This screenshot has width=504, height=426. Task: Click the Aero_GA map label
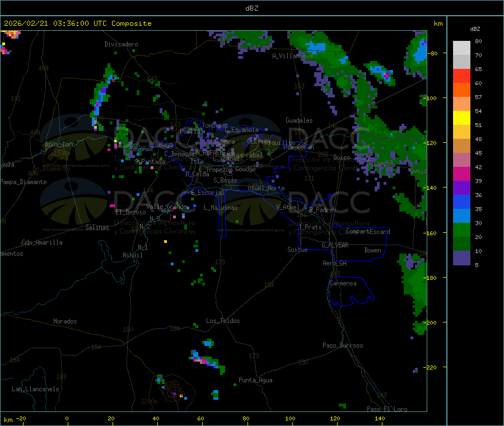point(335,263)
